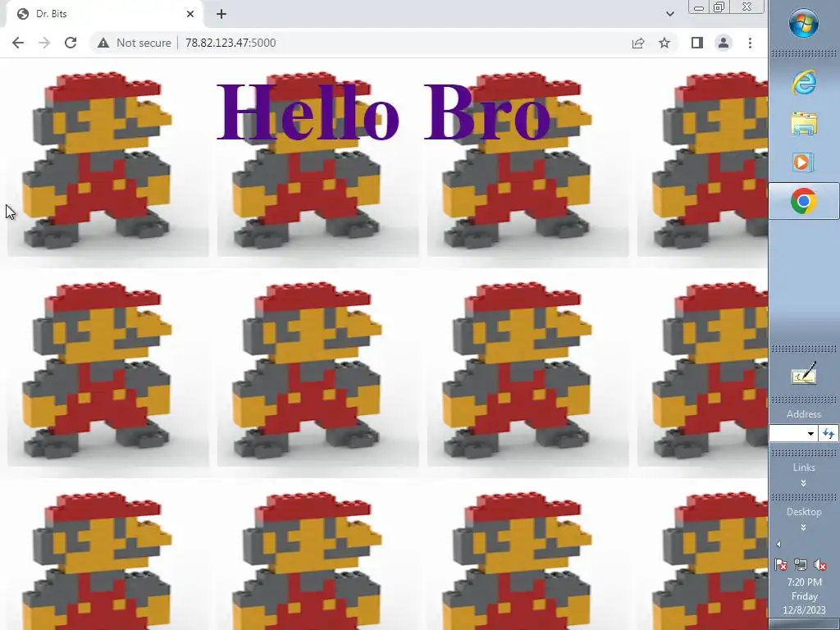Open Chrome's three-dot menu

(x=750, y=43)
